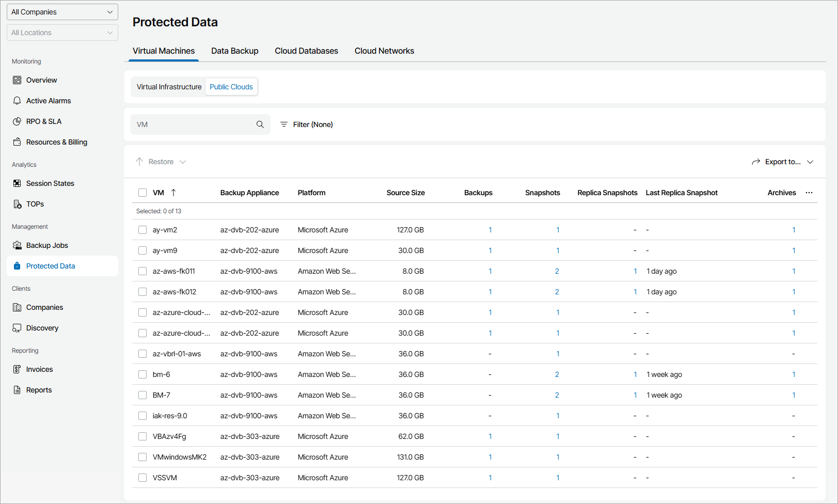
Task: Open the Export to... menu
Action: tap(783, 161)
